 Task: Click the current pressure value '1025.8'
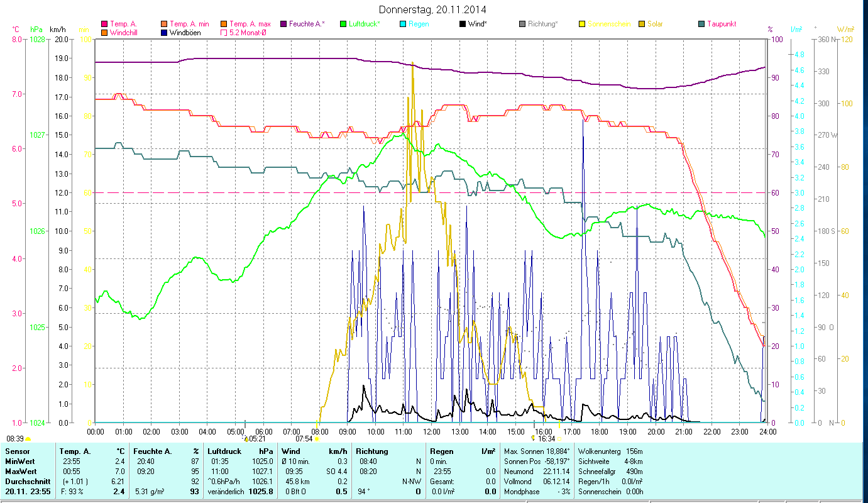tap(262, 492)
